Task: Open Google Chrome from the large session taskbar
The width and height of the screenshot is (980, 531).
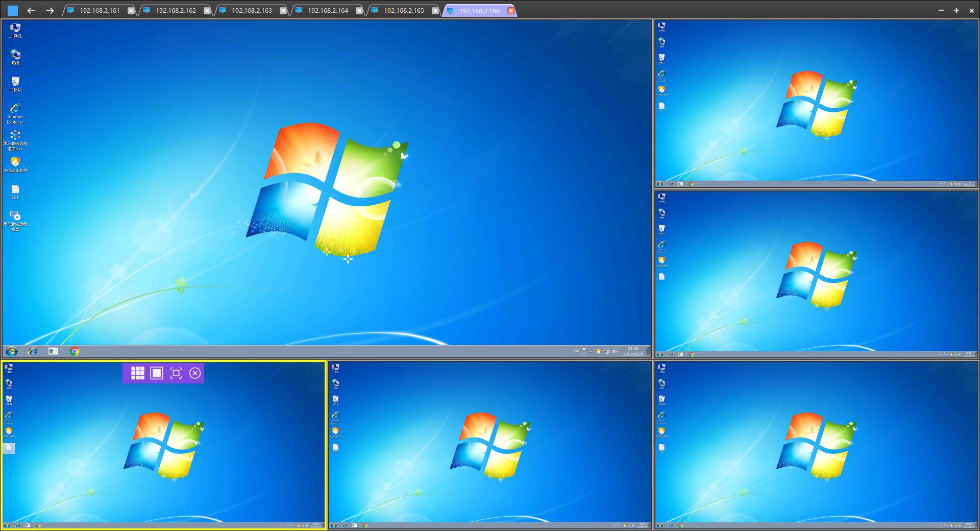Action: 75,351
